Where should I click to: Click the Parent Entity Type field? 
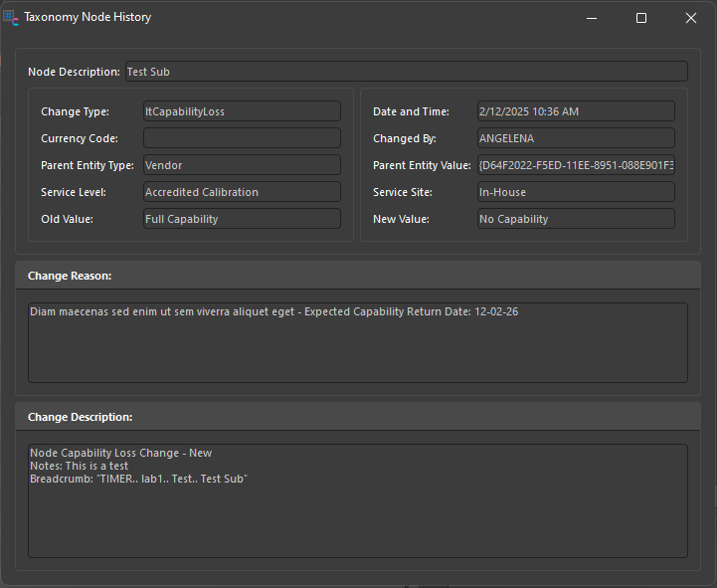[x=242, y=165]
